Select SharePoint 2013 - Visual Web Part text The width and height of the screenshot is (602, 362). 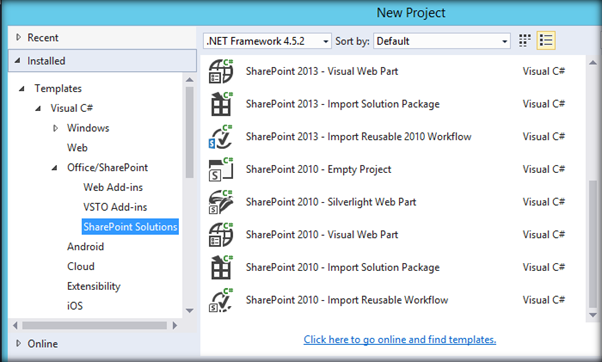pyautogui.click(x=322, y=71)
